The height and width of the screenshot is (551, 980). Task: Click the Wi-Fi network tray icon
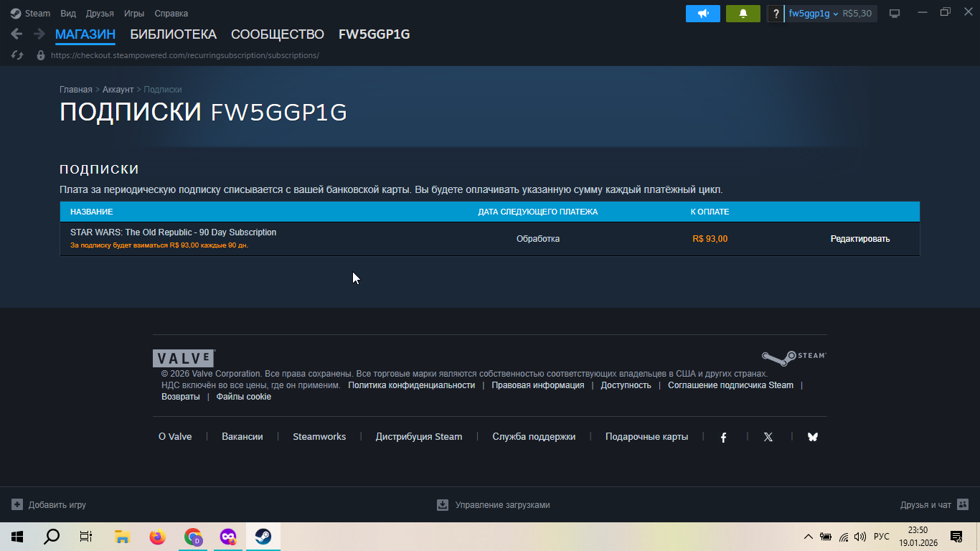click(844, 537)
